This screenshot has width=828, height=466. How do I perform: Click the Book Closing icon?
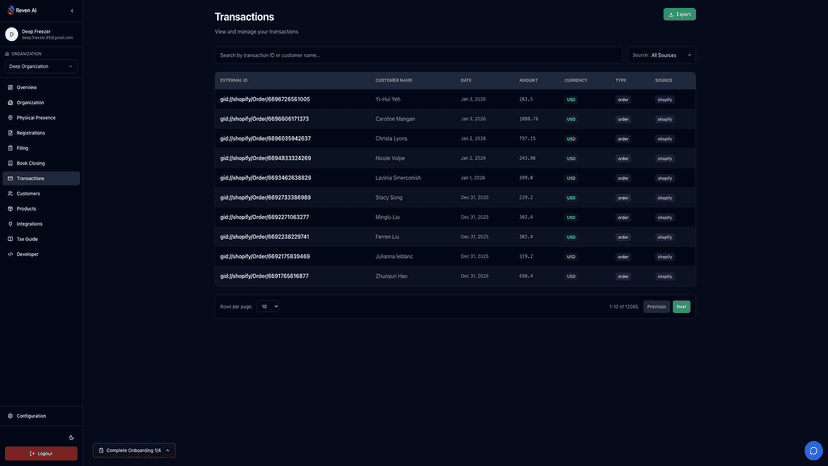tap(10, 163)
